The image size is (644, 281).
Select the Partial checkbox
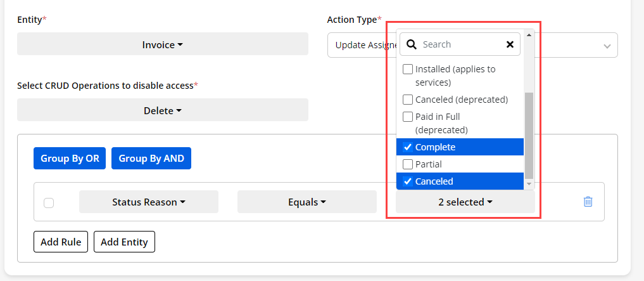click(x=408, y=164)
